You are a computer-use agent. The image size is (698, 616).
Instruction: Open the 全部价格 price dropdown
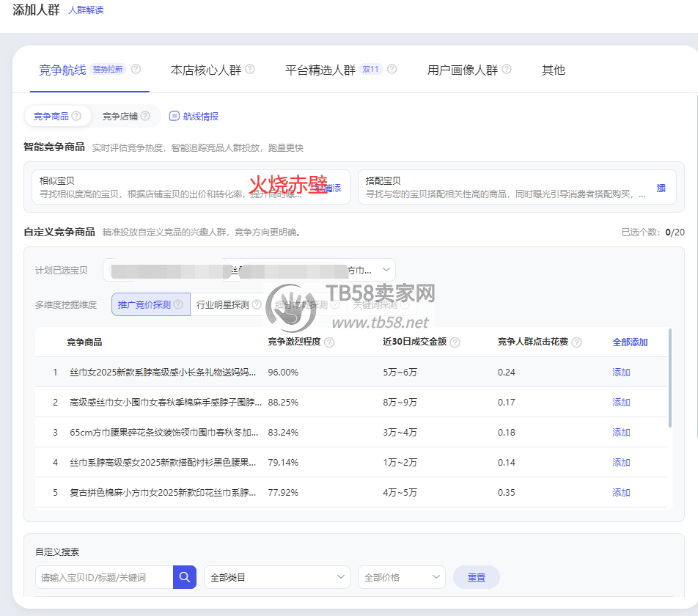tap(401, 577)
